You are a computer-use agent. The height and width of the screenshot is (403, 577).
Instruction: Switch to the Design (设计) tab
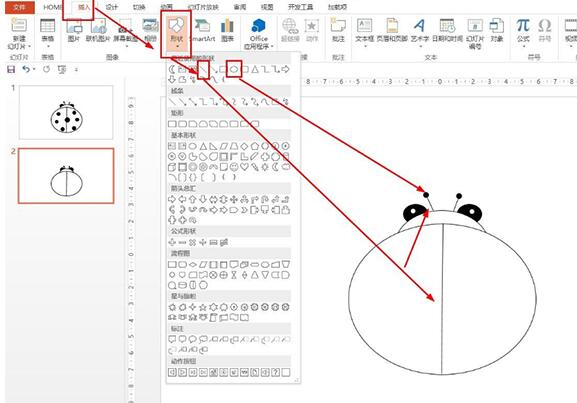[112, 7]
